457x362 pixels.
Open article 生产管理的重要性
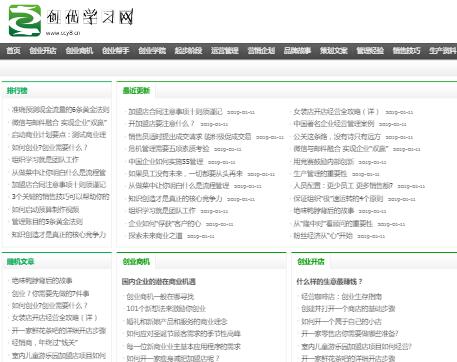click(320, 174)
